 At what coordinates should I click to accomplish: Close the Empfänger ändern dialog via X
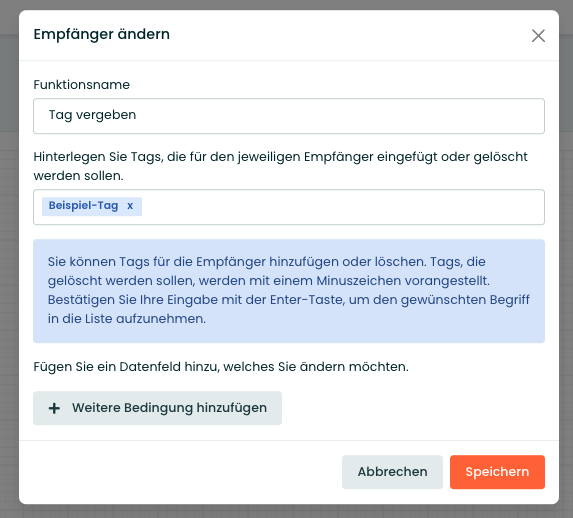click(x=538, y=36)
